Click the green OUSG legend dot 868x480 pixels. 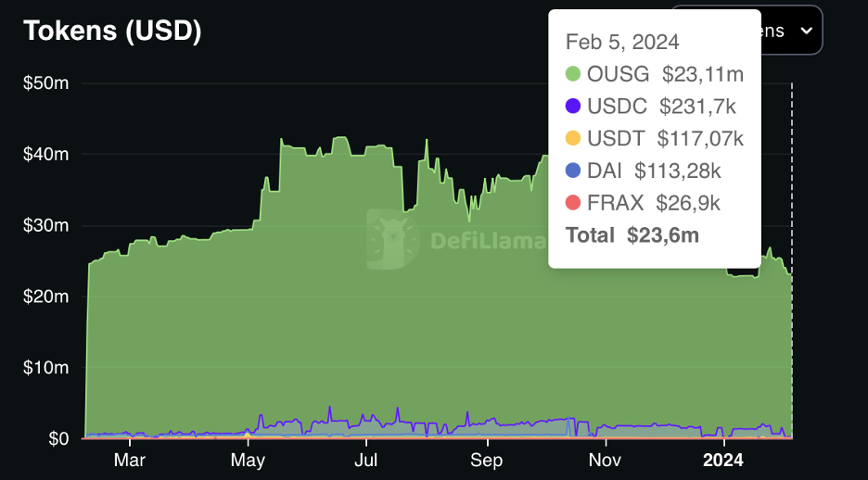point(573,73)
